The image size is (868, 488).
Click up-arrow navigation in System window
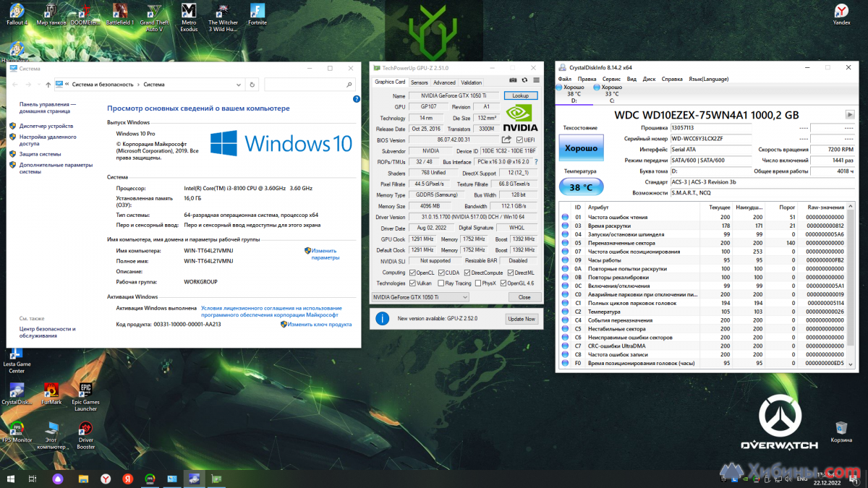click(x=48, y=85)
